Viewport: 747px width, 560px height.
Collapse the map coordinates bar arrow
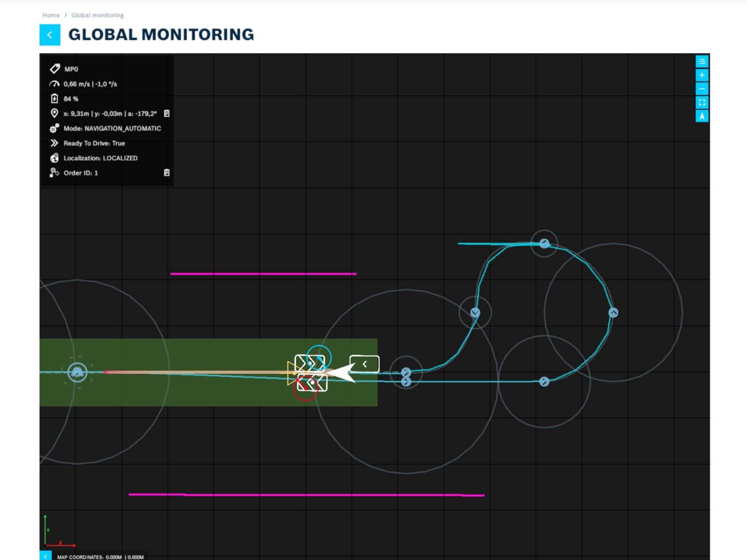pos(45,556)
